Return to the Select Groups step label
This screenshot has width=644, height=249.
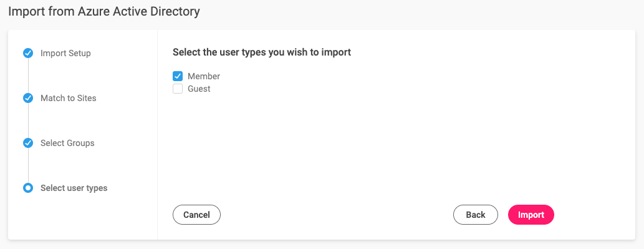(x=67, y=143)
